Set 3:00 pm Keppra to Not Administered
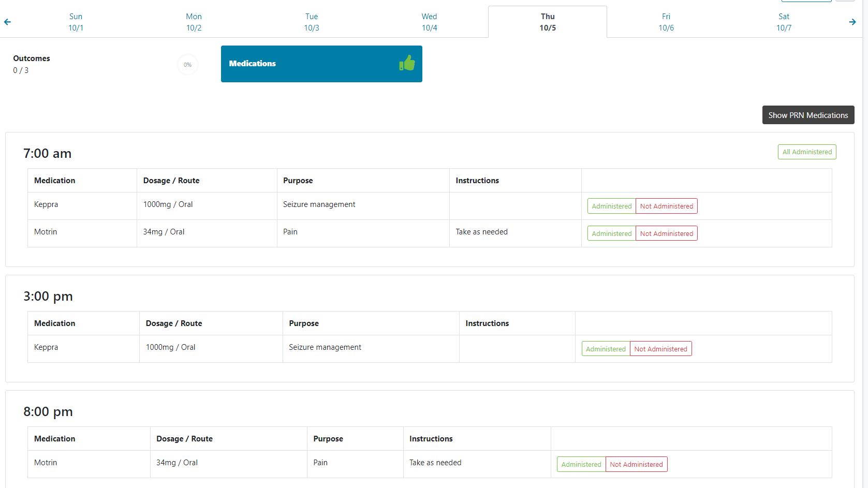Viewport: 868px width, 488px height. tap(660, 349)
